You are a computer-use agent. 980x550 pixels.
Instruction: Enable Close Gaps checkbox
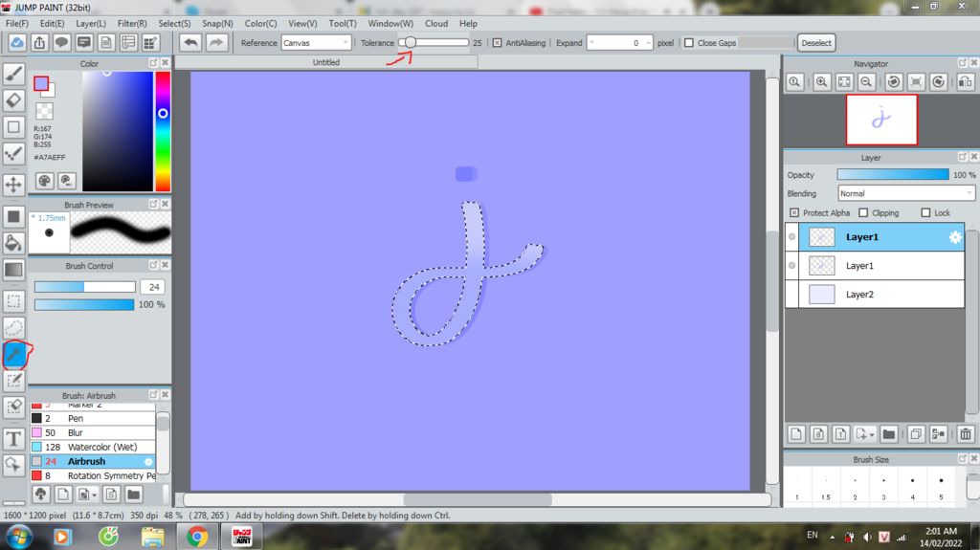point(689,43)
